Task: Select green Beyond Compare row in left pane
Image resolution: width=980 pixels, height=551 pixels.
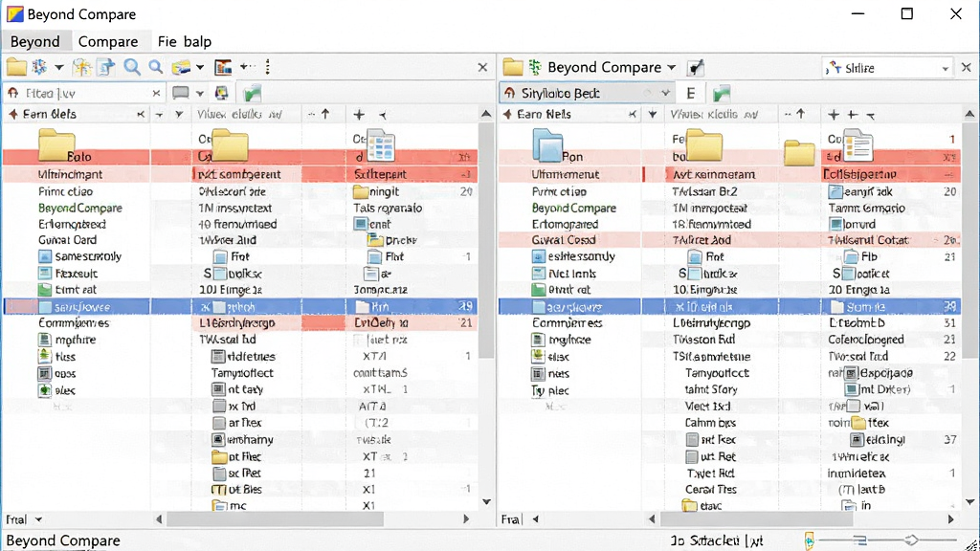Action: 80,208
